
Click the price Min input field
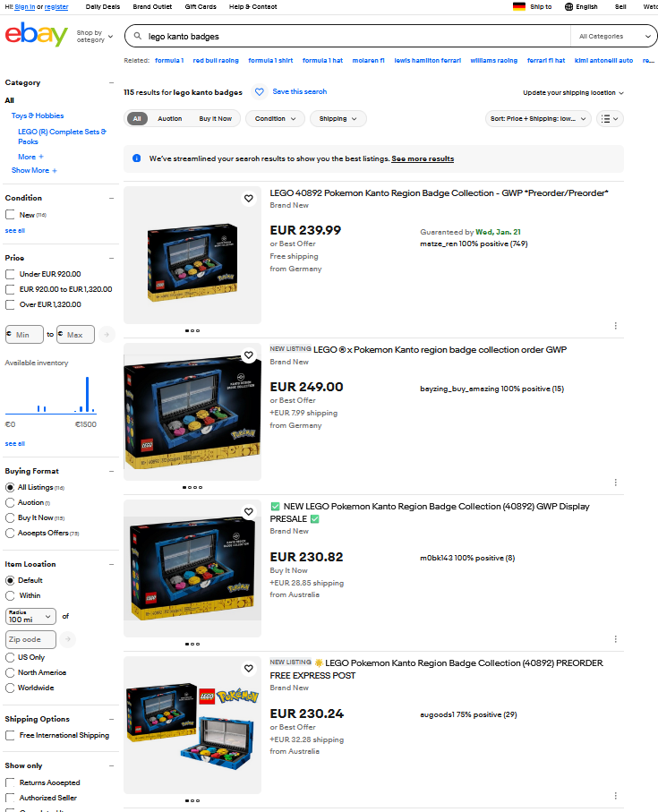tap(24, 335)
